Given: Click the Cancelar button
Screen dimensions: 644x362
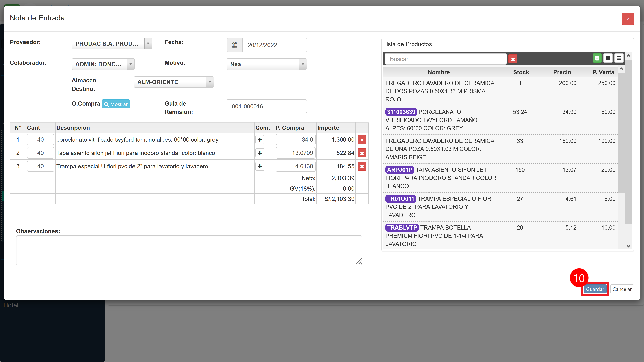Looking at the screenshot, I should coord(622,289).
